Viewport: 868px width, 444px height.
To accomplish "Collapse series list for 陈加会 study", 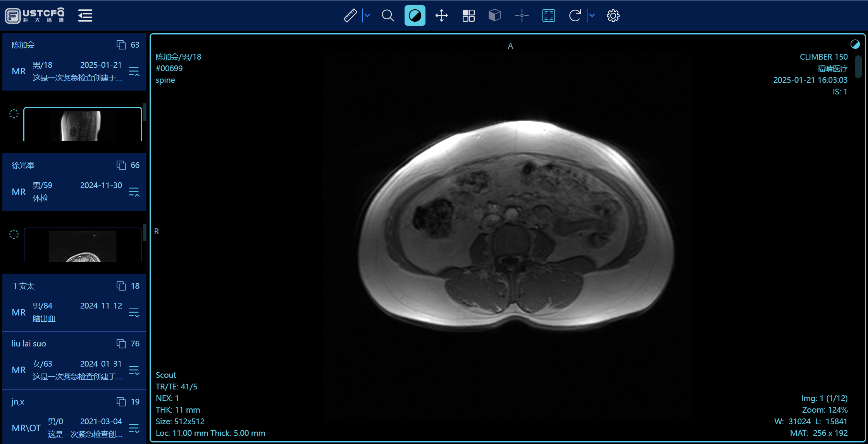I will tap(134, 72).
